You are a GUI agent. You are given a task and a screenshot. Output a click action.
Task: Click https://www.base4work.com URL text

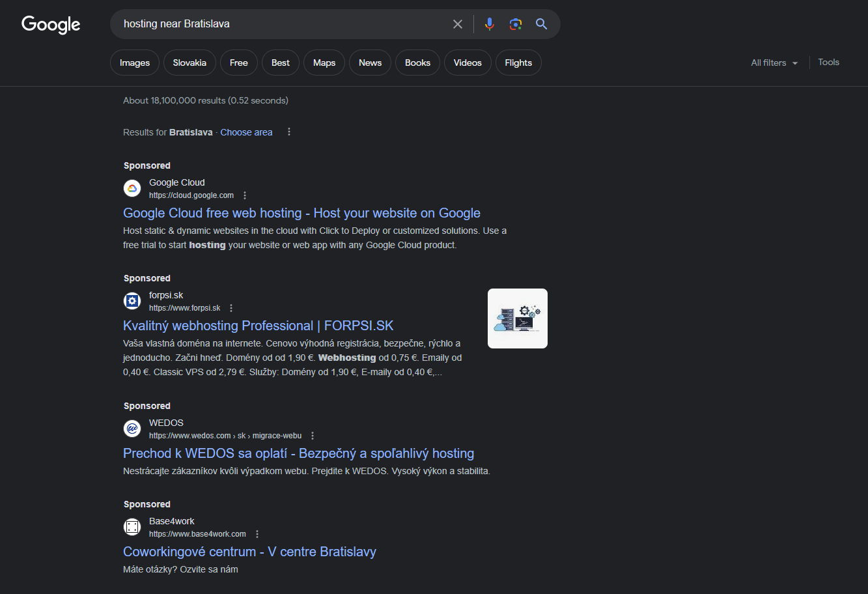(x=197, y=534)
